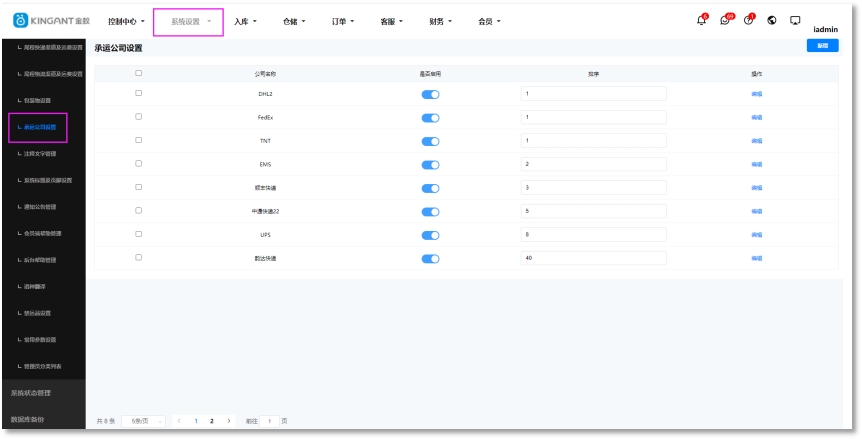Click the FedEx company name cell

pos(266,118)
